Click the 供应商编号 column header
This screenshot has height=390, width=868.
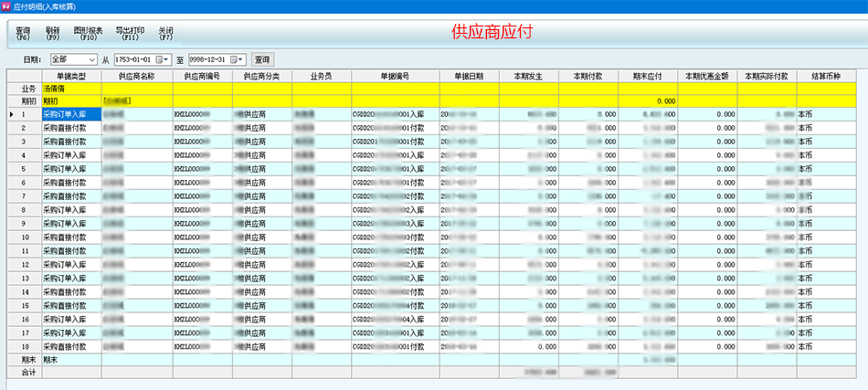point(202,77)
